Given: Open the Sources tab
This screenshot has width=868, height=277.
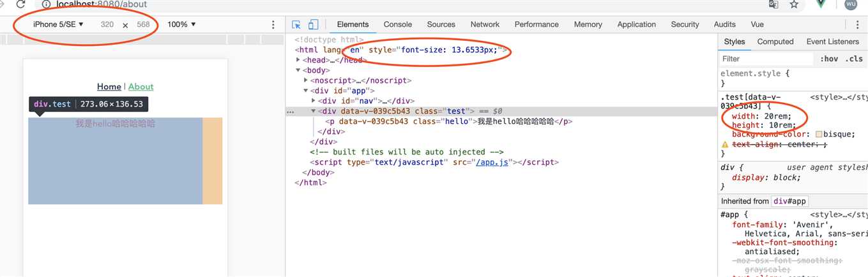Looking at the screenshot, I should tap(441, 24).
